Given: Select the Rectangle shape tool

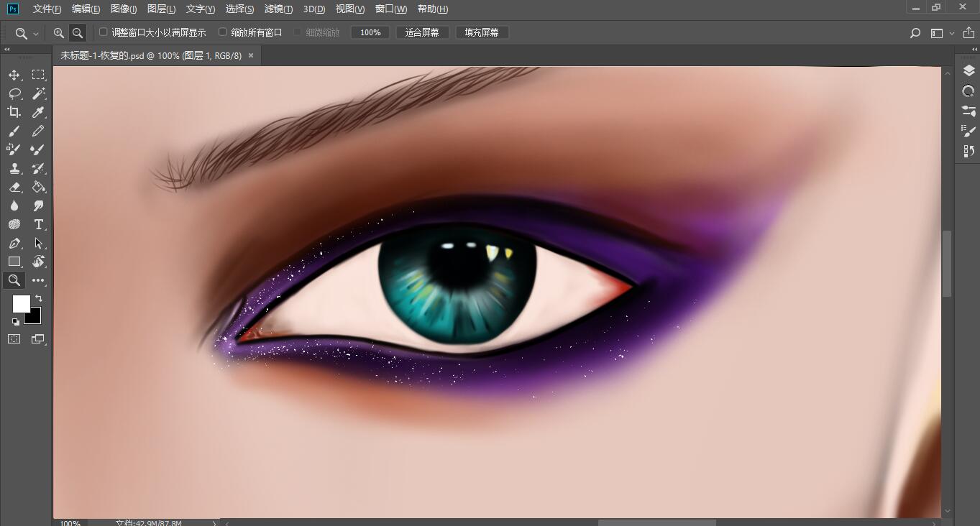Looking at the screenshot, I should coord(14,262).
